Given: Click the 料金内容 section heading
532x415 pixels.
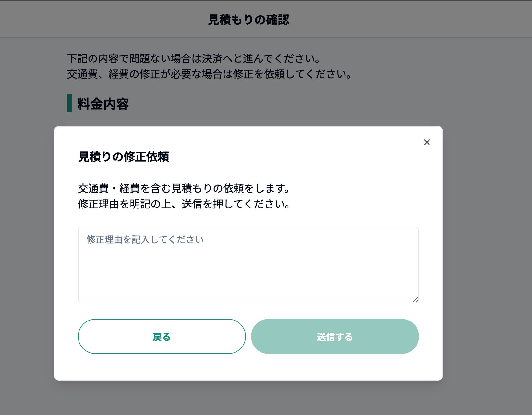Looking at the screenshot, I should click(103, 104).
